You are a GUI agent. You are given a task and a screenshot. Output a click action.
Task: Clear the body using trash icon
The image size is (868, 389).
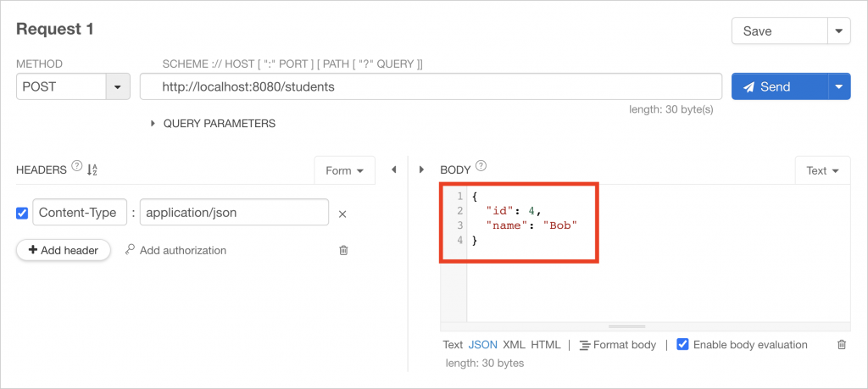pyautogui.click(x=842, y=345)
